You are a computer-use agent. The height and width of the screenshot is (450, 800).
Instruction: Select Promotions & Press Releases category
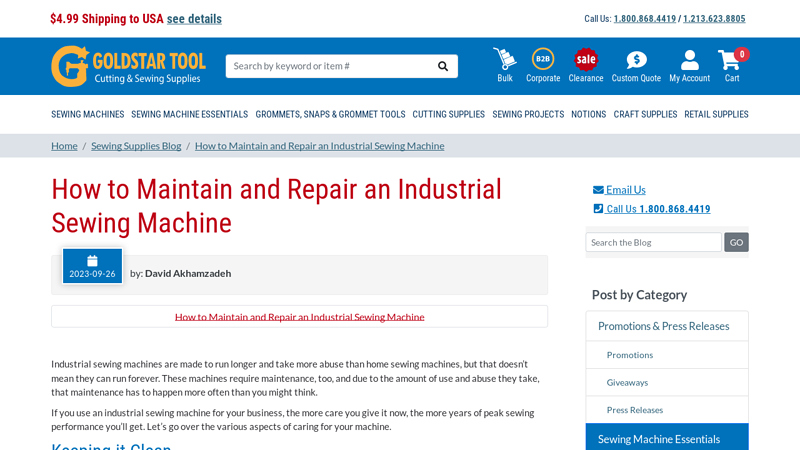pos(667,326)
